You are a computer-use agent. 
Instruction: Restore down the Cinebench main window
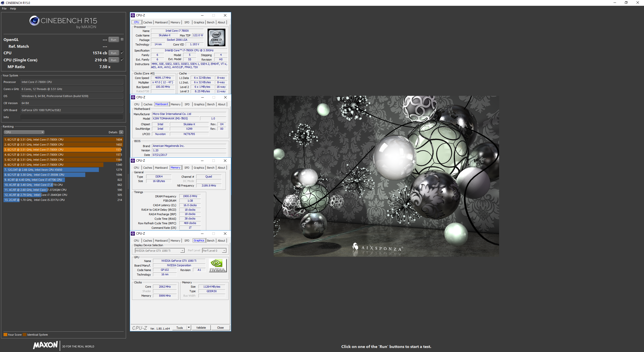(x=626, y=3)
